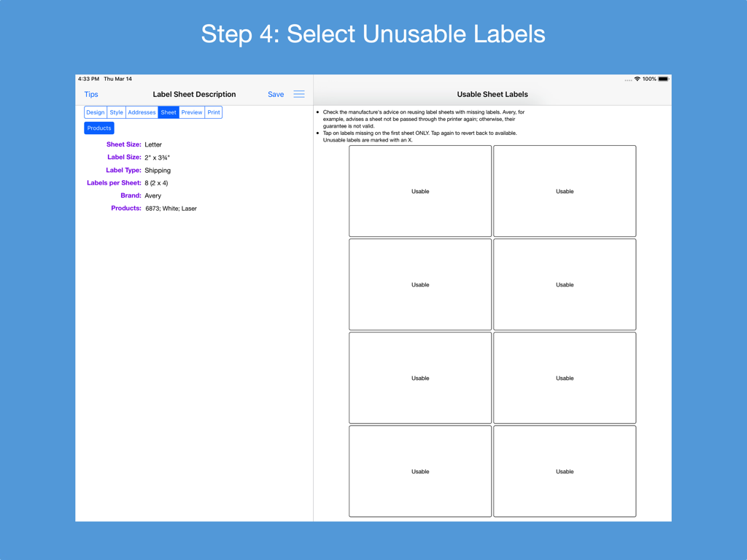Toggle the bottom-right Usable label
Image resolution: width=747 pixels, height=560 pixels.
tap(565, 471)
